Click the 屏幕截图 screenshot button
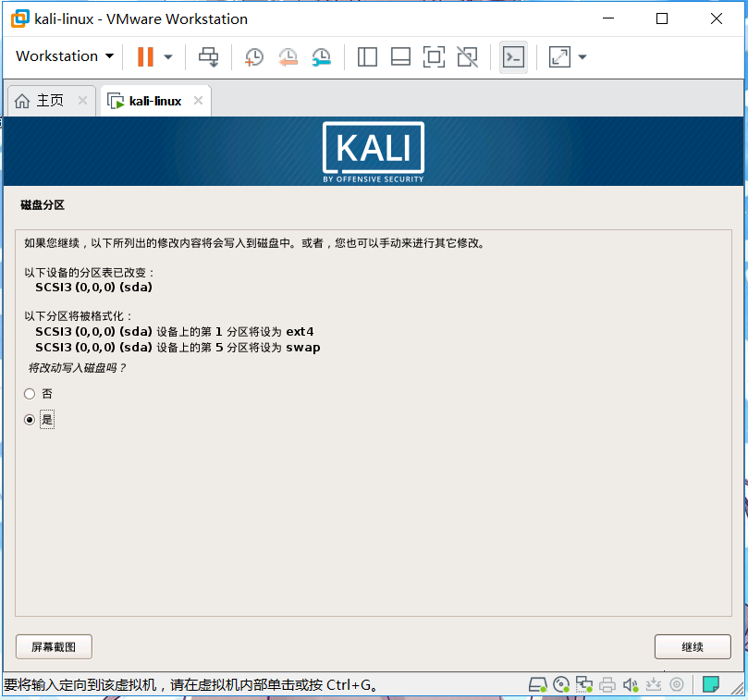This screenshot has height=700, width=748. [54, 647]
